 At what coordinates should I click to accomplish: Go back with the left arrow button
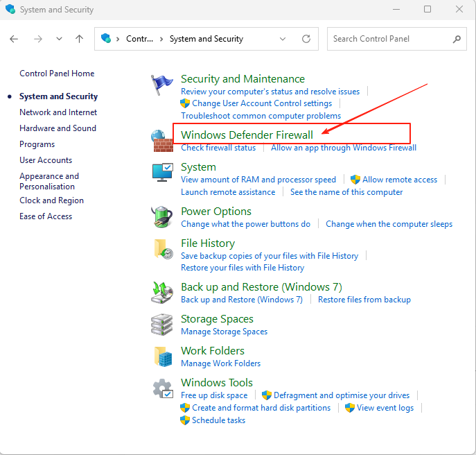pos(14,39)
